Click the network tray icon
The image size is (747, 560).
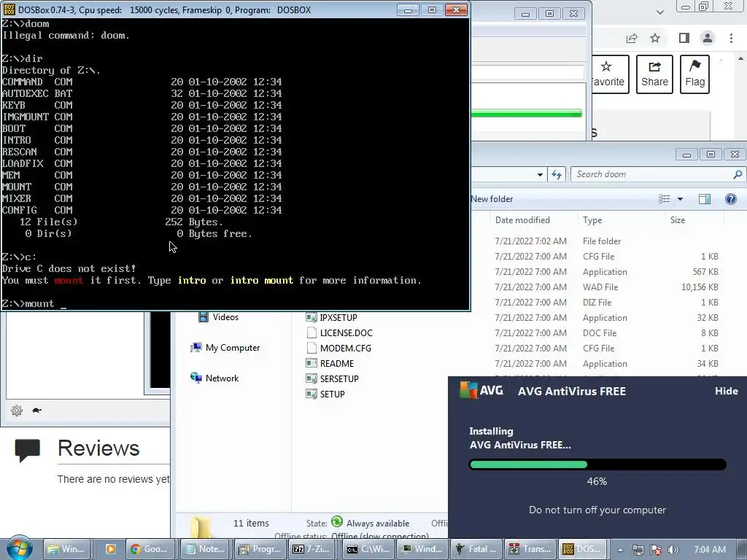[x=638, y=550]
